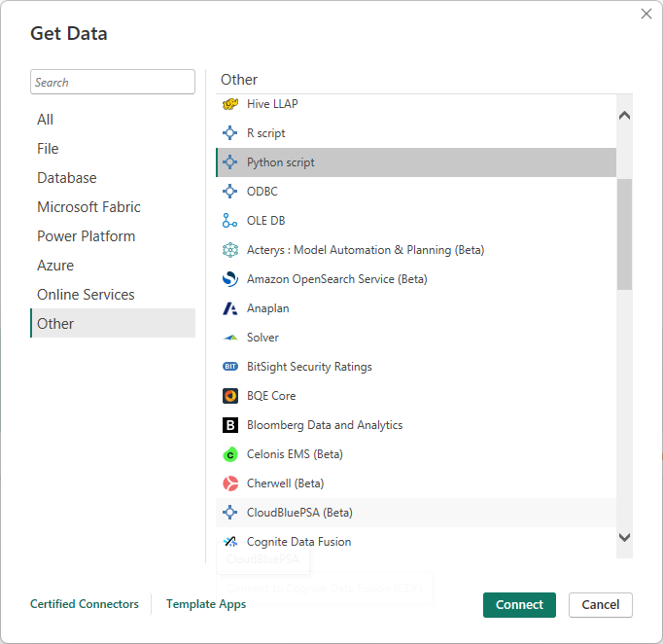Select the Anaplan logo icon
Image resolution: width=663 pixels, height=644 pixels.
(230, 308)
